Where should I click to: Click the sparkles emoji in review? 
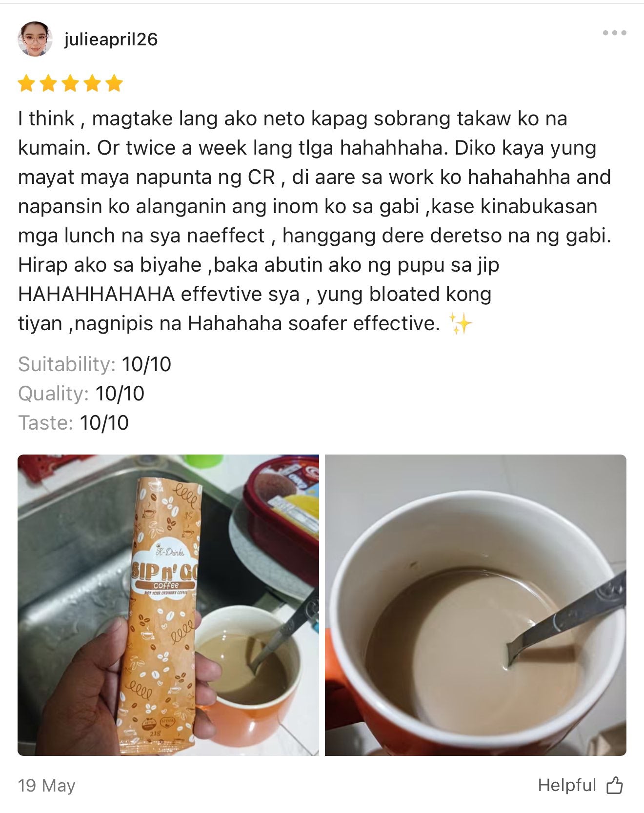[460, 324]
